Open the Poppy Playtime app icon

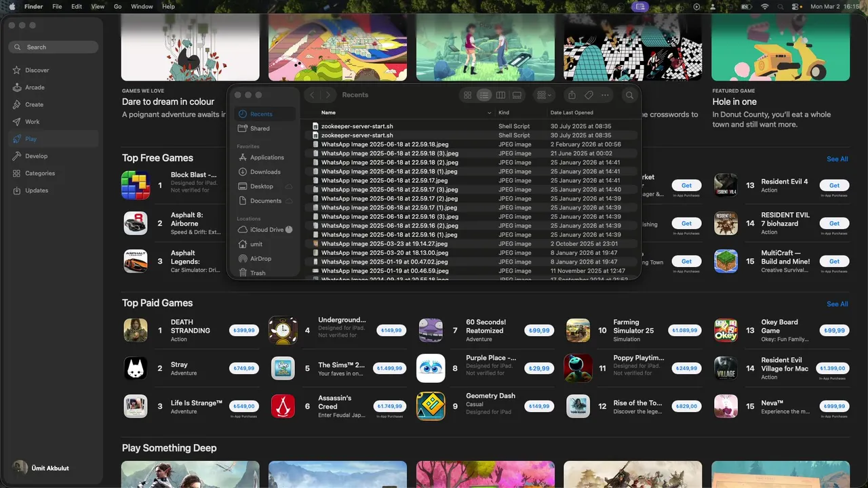coord(578,369)
